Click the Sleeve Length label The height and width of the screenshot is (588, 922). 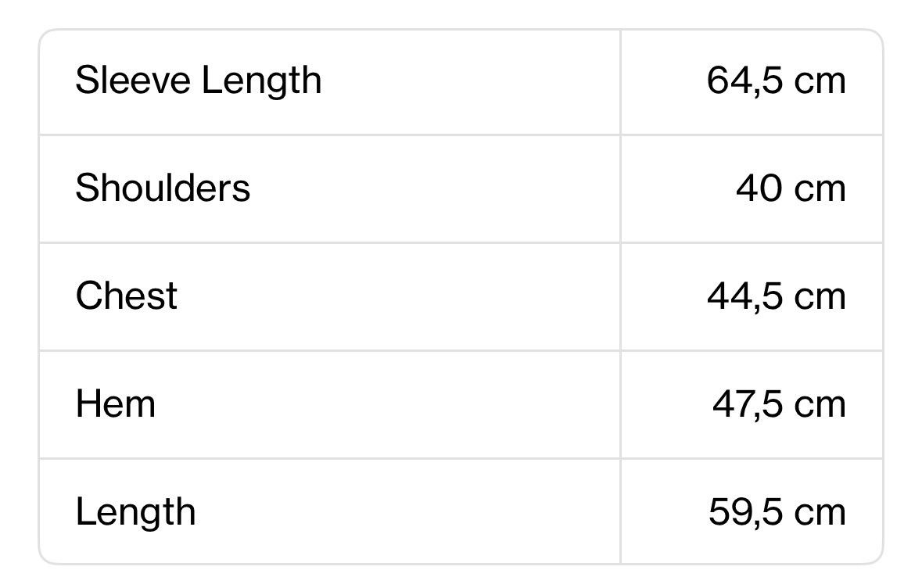tap(199, 81)
